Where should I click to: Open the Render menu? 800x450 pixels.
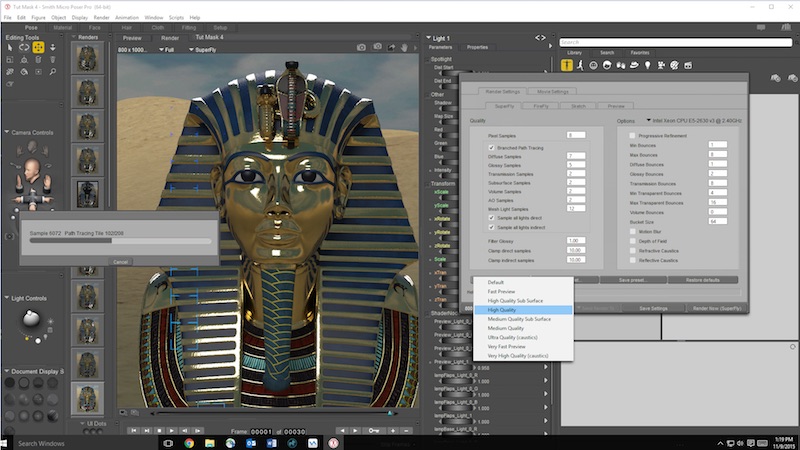tap(102, 17)
